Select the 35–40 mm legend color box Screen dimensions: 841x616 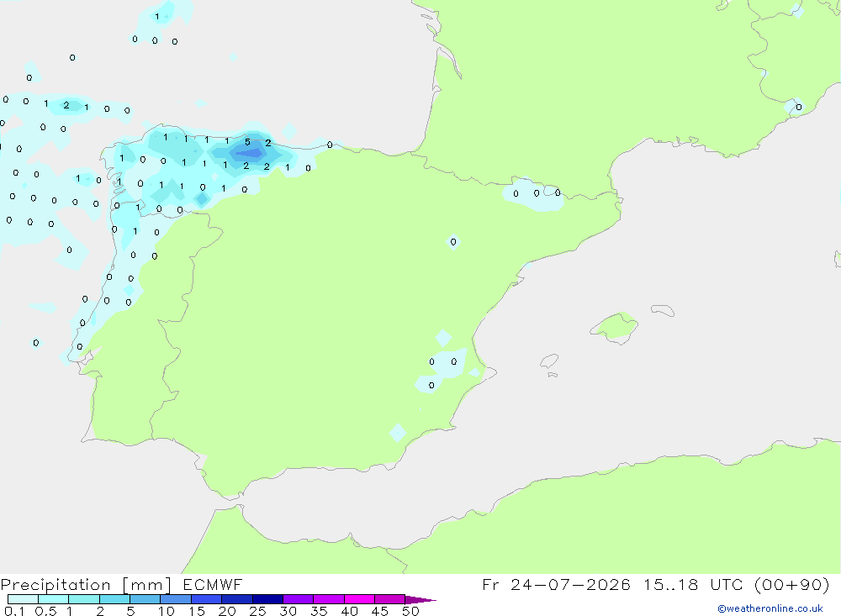(329, 599)
